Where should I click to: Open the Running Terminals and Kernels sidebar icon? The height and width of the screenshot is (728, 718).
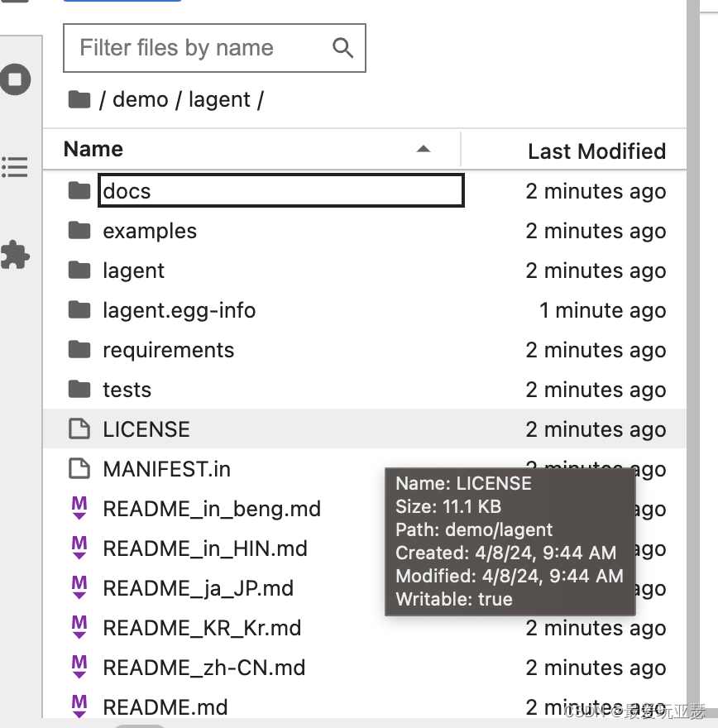tap(16, 79)
